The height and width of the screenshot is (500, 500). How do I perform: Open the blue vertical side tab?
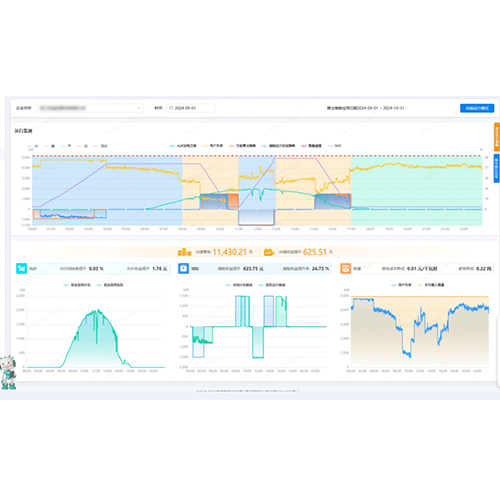point(497,168)
